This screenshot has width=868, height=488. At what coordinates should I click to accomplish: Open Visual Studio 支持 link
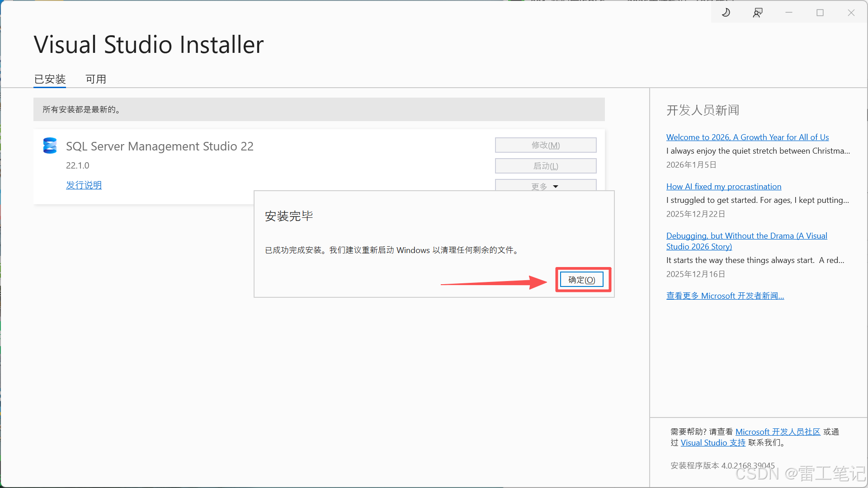(x=713, y=442)
